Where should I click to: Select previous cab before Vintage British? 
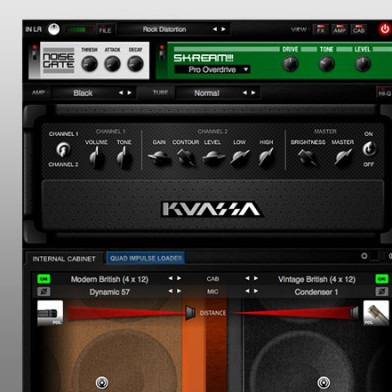pyautogui.click(x=247, y=278)
